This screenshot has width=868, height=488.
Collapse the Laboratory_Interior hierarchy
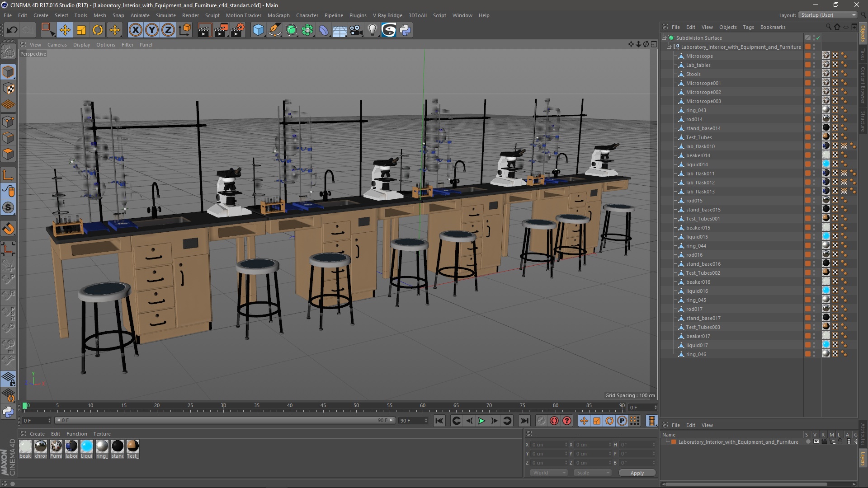point(669,47)
